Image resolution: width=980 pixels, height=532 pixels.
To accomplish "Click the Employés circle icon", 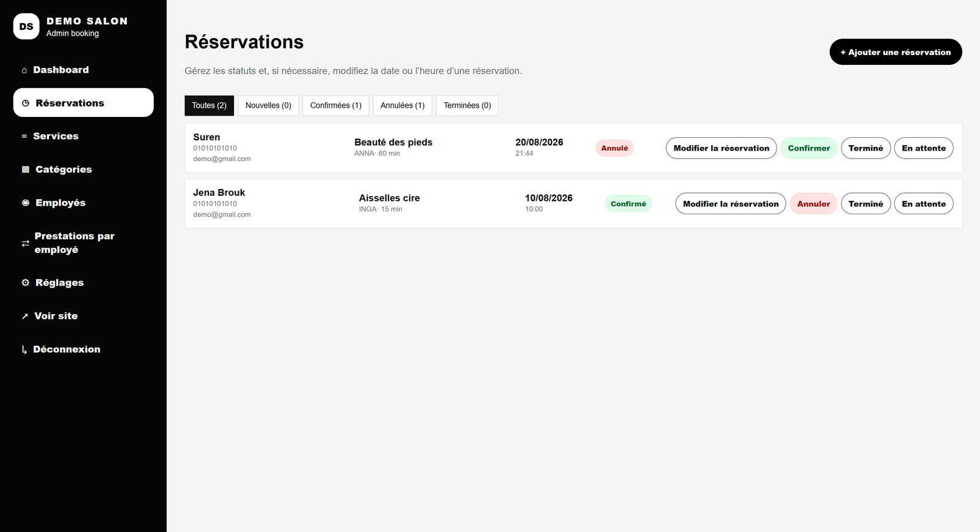I will coord(26,203).
